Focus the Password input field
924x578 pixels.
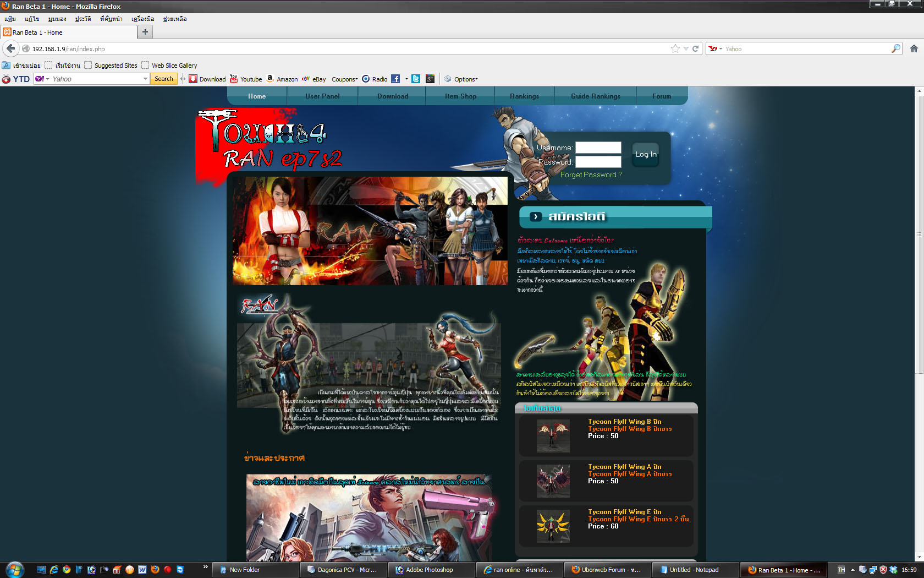point(598,162)
